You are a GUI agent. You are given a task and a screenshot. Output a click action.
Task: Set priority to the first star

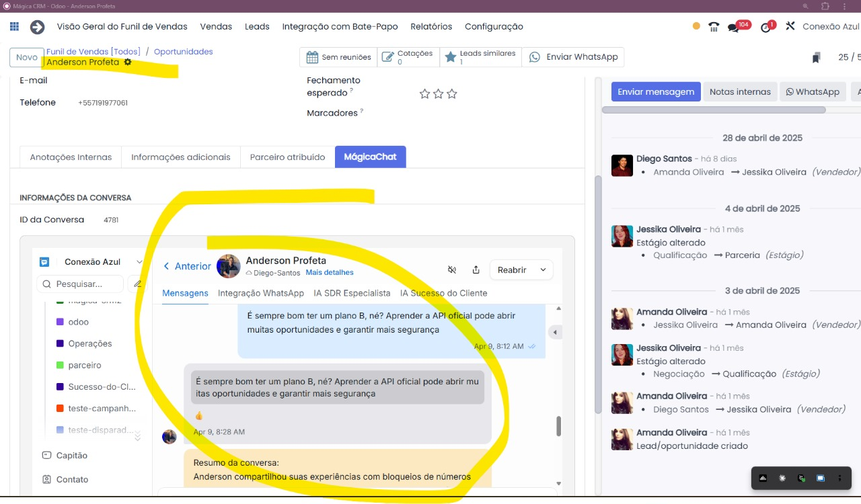coord(424,94)
